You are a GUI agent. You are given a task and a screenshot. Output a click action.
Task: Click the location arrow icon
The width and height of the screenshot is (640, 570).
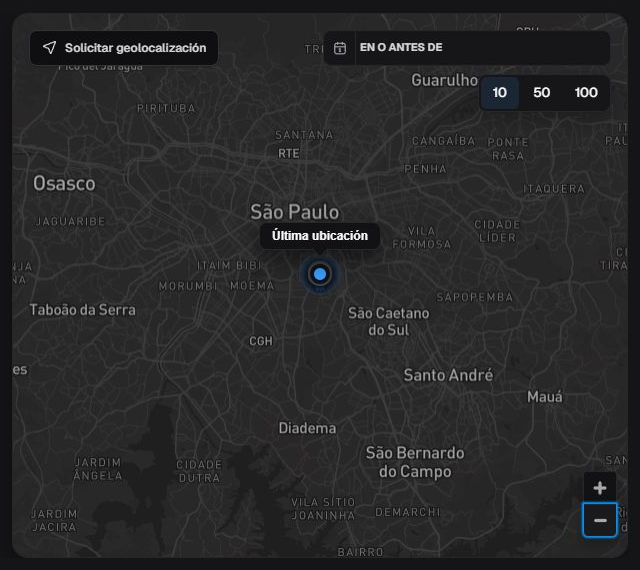click(x=49, y=47)
